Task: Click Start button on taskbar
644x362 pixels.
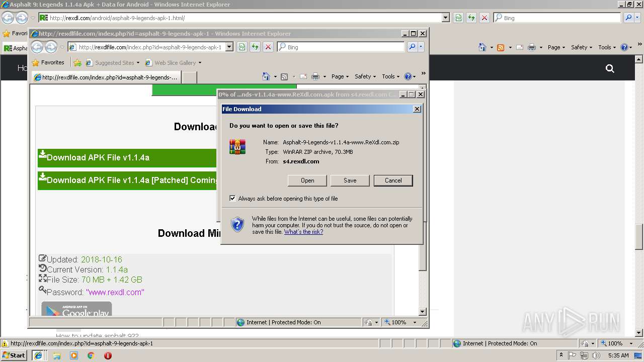Action: click(x=14, y=355)
